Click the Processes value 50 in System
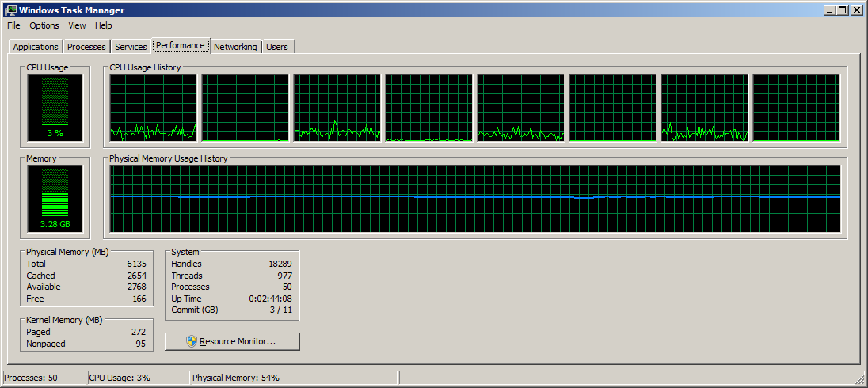The width and height of the screenshot is (868, 388). click(287, 287)
